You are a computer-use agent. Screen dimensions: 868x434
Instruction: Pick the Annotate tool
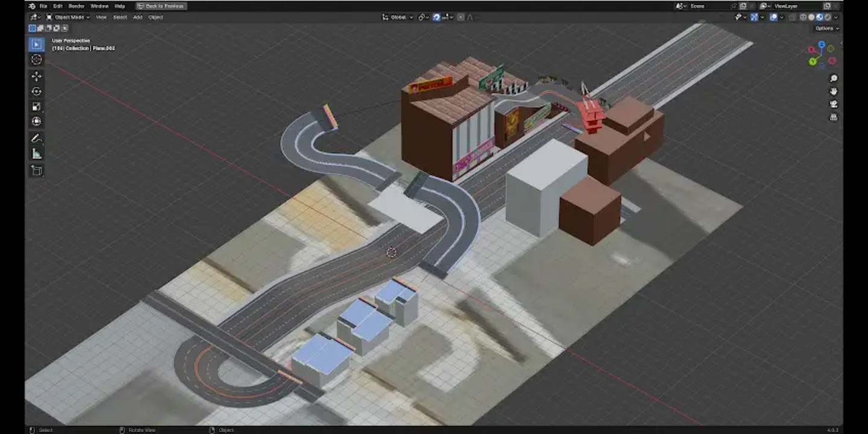37,137
